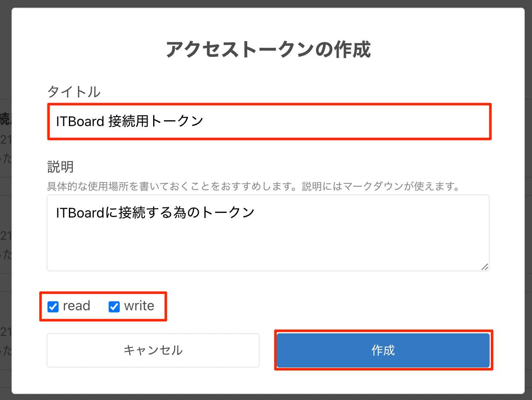Click the "read" checkbox label text
The image size is (532, 400).
(x=77, y=306)
